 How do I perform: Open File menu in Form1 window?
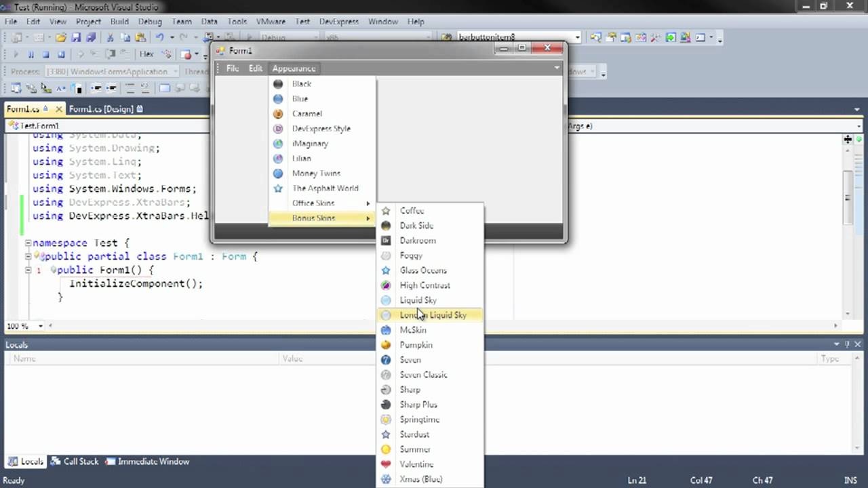233,68
